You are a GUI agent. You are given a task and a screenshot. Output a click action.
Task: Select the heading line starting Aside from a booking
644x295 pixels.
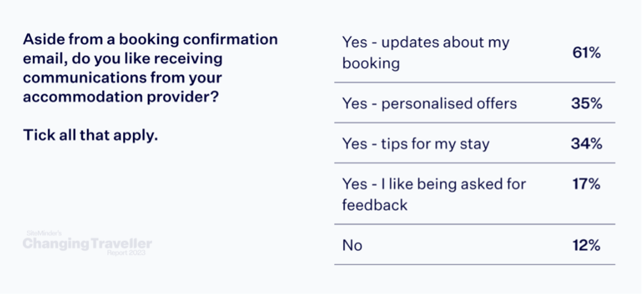150,40
